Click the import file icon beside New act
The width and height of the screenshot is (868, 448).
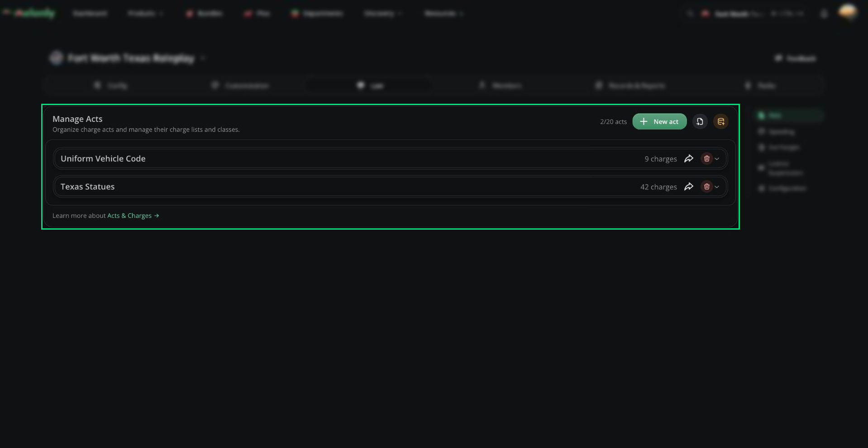pyautogui.click(x=700, y=121)
